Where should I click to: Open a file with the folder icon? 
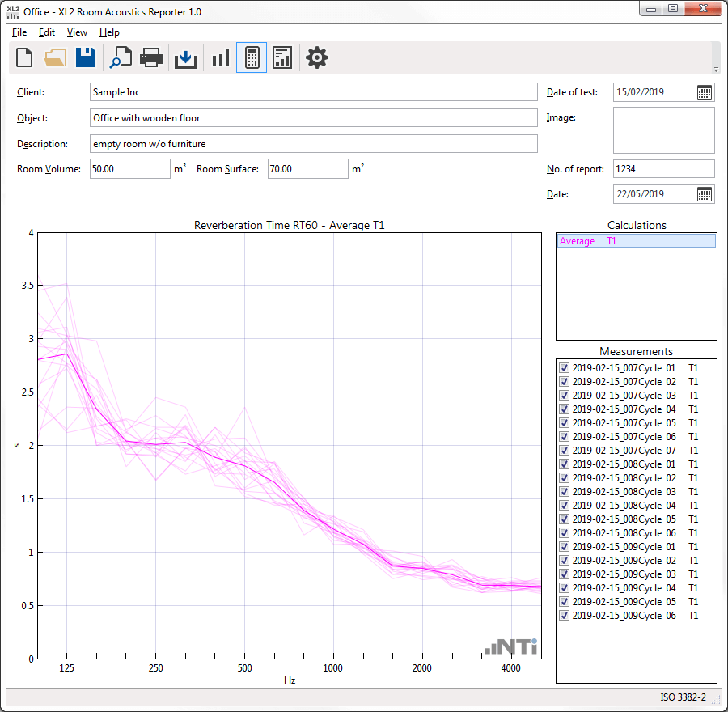coord(55,58)
